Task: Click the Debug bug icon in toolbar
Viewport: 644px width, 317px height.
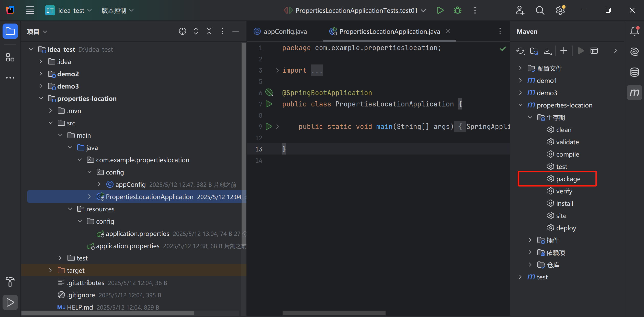Action: click(x=457, y=10)
